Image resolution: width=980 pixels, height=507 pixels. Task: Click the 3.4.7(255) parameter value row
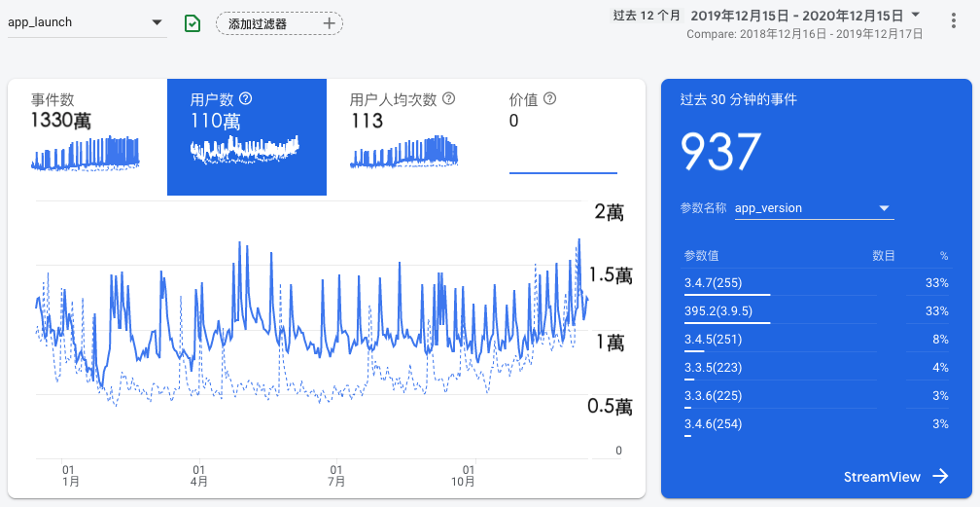tap(815, 283)
